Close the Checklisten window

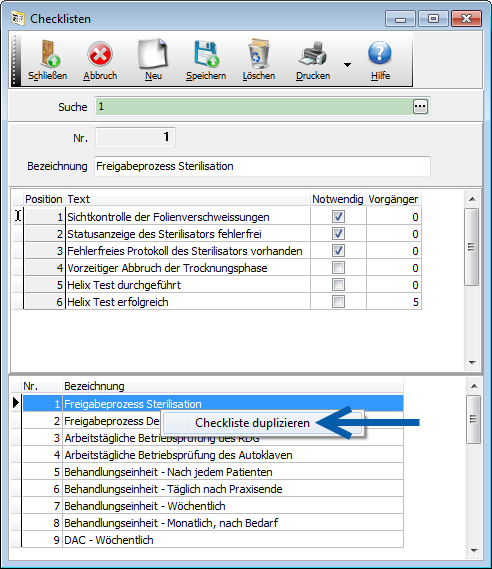click(466, 19)
